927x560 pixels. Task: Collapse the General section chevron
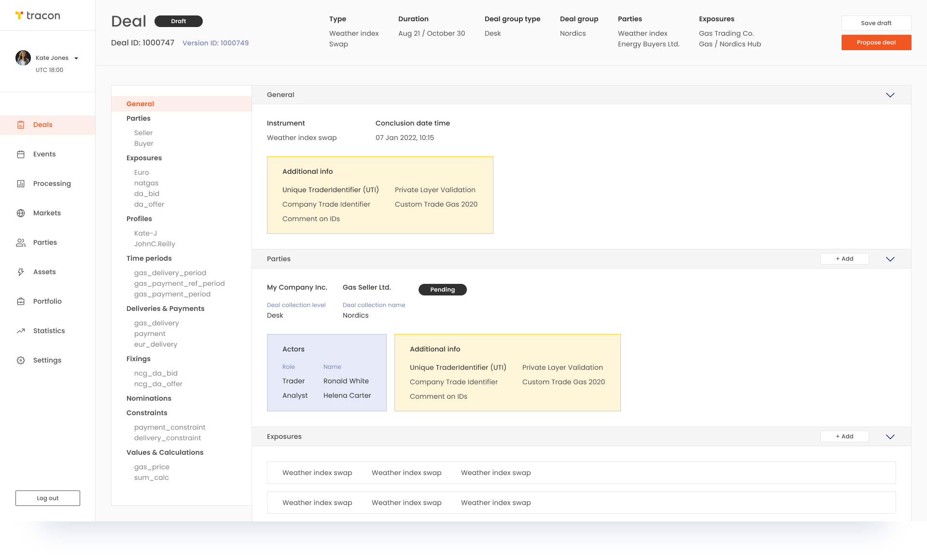click(x=890, y=95)
